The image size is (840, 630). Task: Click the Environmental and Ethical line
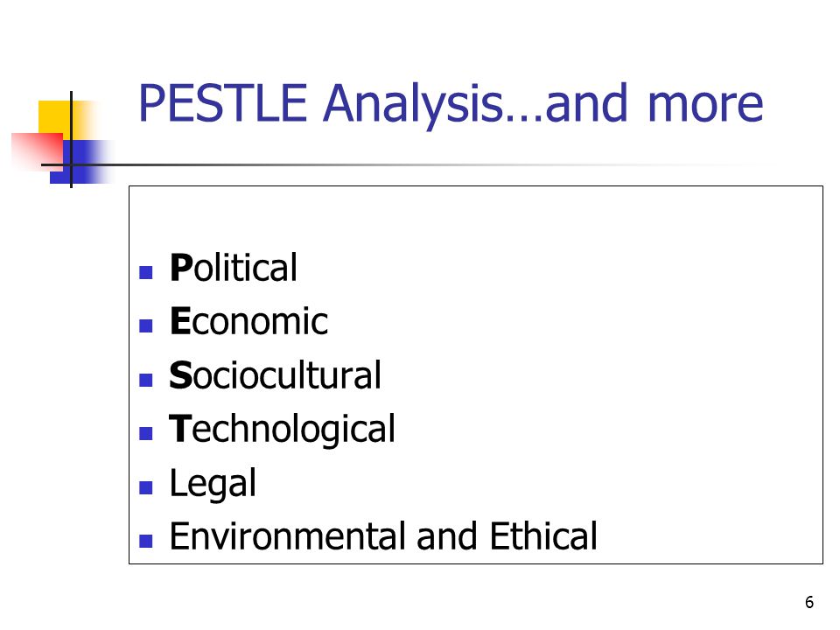point(383,535)
